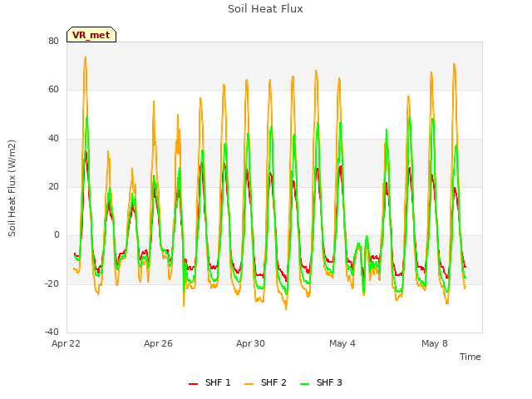Viewport: 532px width, 399px height.
Task: Toggle SHF 3 series in legend
Action: coord(321,382)
